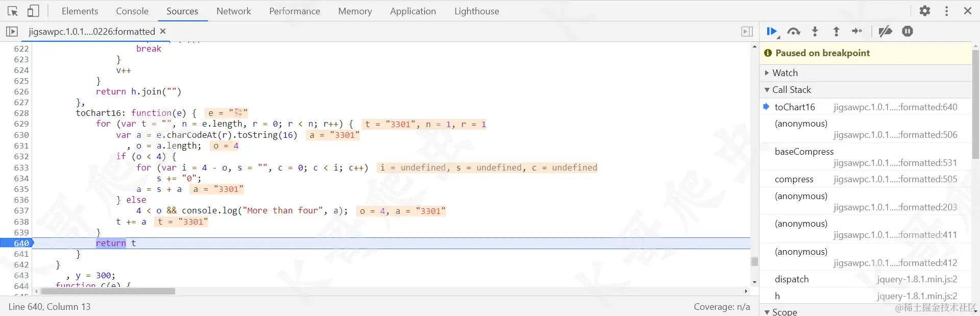980x316 pixels.
Task: Close the DevTools panel
Action: pos(968,11)
